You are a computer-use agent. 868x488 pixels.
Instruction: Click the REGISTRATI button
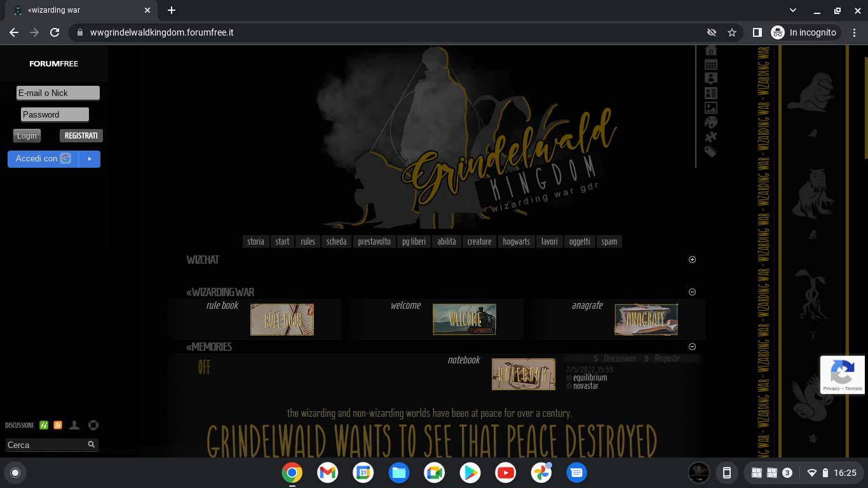[x=81, y=135]
